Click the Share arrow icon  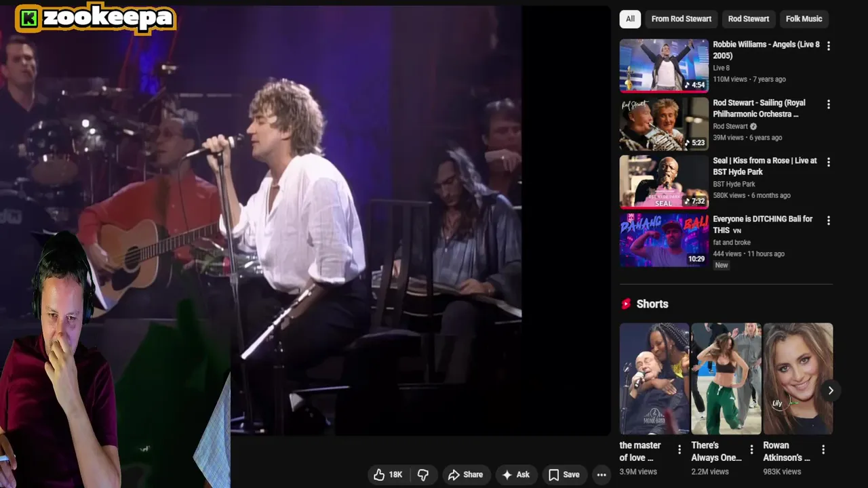pos(454,475)
